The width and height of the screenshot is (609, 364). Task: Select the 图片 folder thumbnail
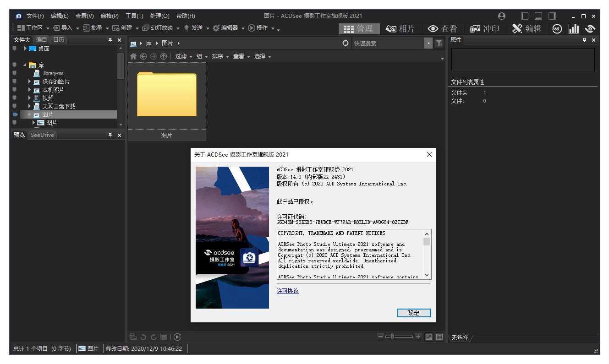167,96
